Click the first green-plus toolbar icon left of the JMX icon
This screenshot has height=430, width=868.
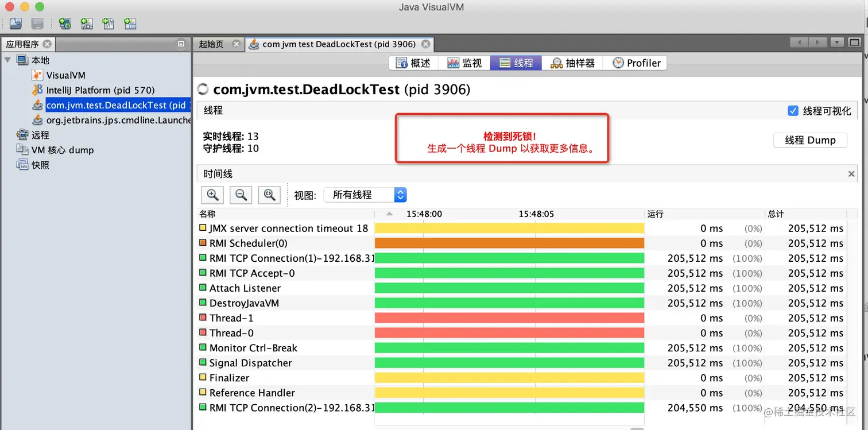(x=65, y=24)
